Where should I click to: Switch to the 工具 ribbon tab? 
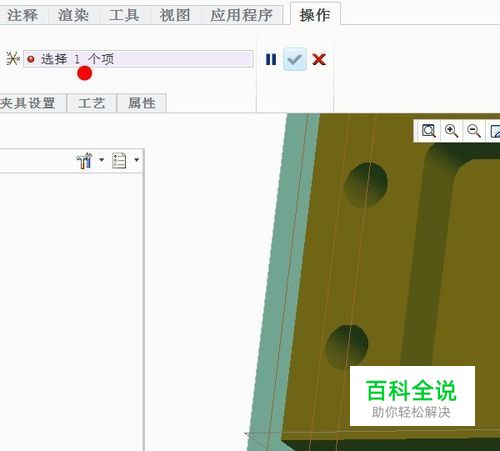coord(124,15)
